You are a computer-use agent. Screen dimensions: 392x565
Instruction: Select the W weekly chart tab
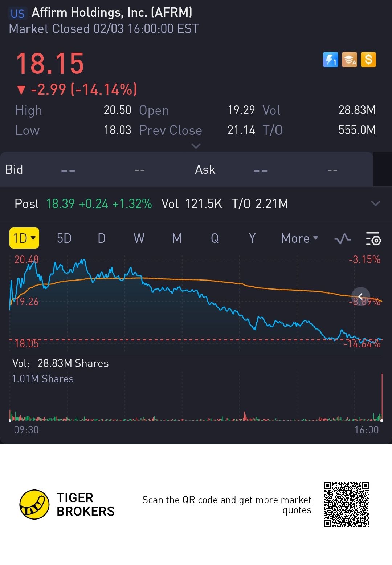(x=139, y=238)
